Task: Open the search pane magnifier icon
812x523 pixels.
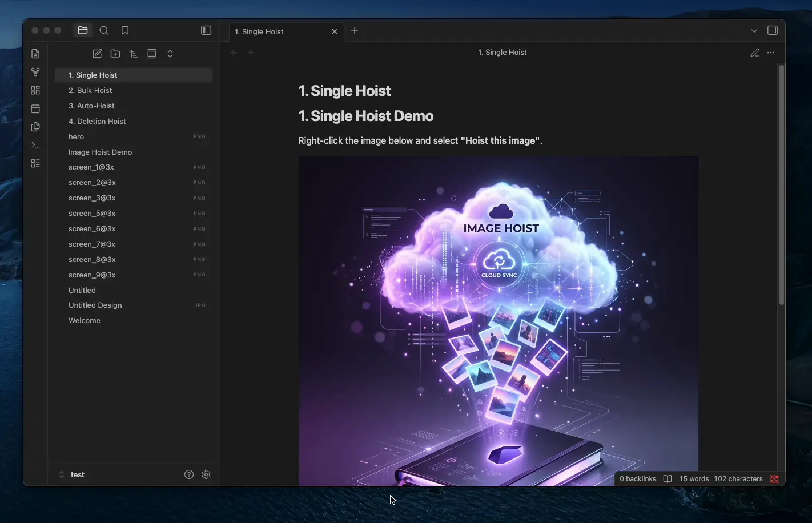Action: (x=104, y=30)
